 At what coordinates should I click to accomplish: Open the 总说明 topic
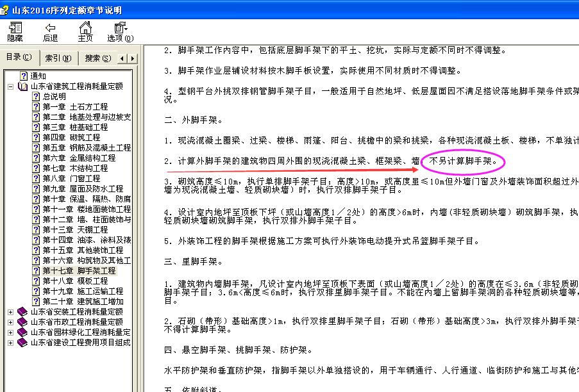(55, 97)
